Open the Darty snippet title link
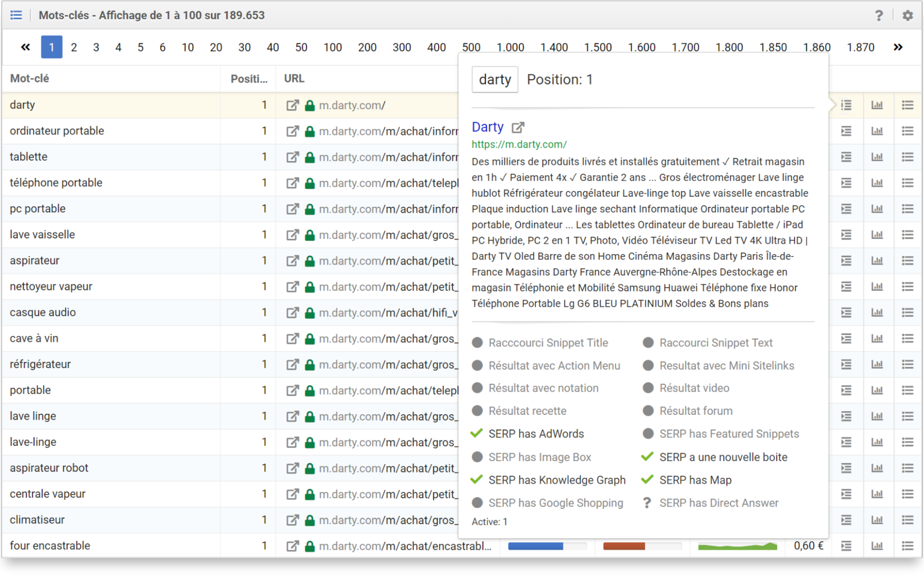Image resolution: width=924 pixels, height=577 pixels. pos(487,127)
